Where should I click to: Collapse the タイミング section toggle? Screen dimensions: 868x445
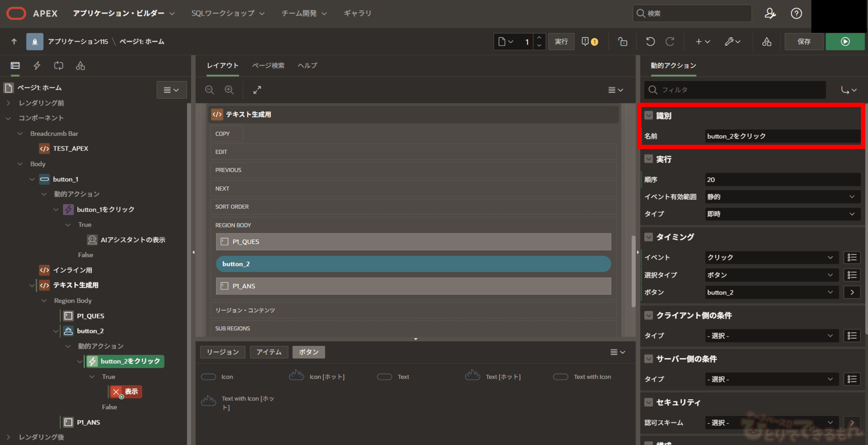click(649, 237)
